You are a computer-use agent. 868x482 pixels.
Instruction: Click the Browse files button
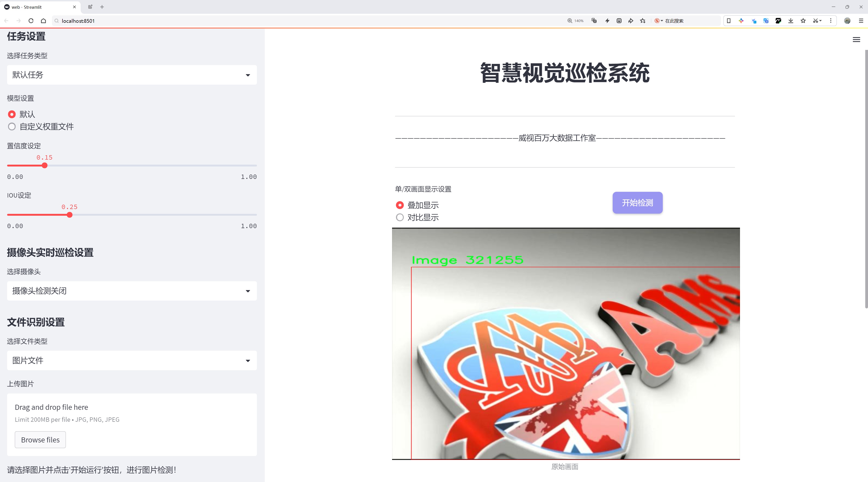pyautogui.click(x=40, y=440)
